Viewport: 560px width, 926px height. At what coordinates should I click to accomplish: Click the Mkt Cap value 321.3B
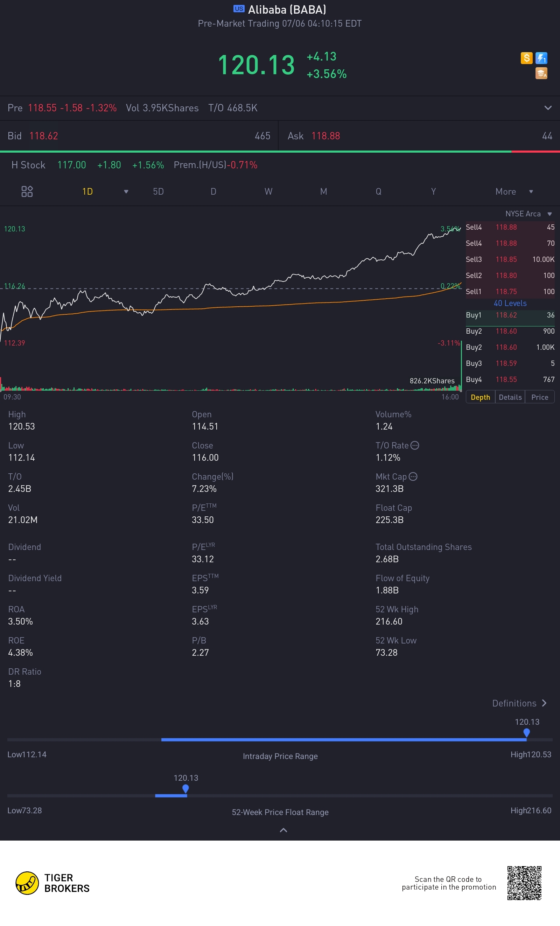point(390,489)
